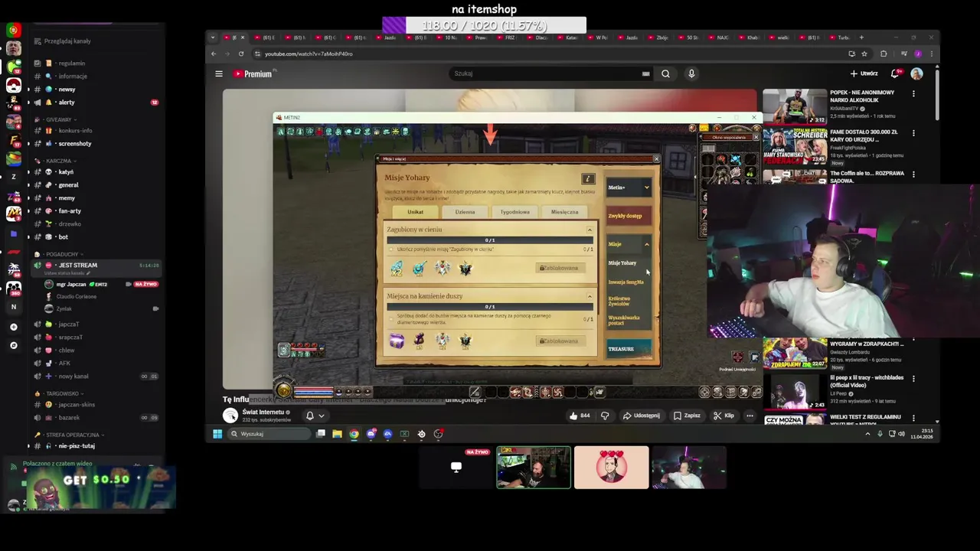Open File Explorer folder on the taskbar
Viewport: 980px width, 551px height.
click(x=337, y=434)
